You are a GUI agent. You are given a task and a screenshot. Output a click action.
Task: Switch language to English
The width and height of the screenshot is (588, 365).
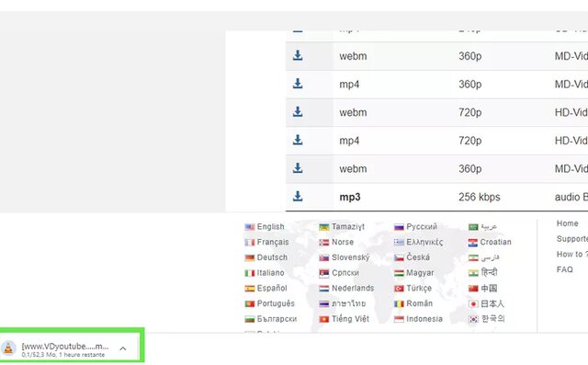(x=270, y=226)
